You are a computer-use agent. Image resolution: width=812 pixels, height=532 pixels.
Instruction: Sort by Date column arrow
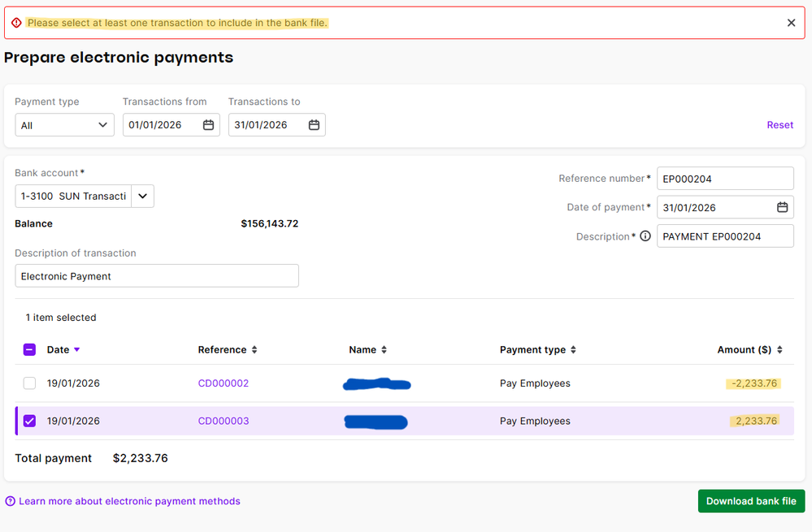(77, 350)
